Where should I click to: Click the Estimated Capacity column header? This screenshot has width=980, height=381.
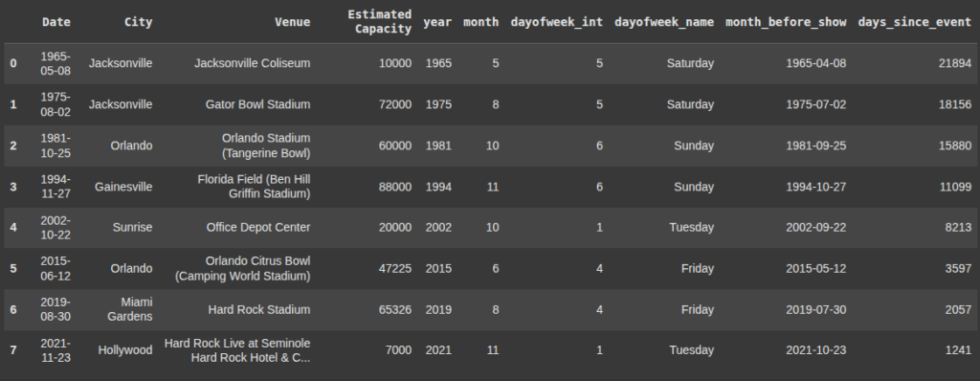(x=379, y=22)
